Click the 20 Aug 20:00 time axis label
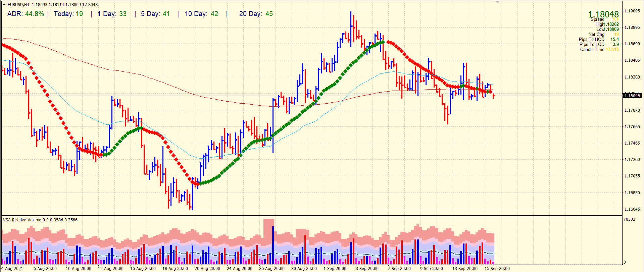644x272 pixels. (x=207, y=268)
